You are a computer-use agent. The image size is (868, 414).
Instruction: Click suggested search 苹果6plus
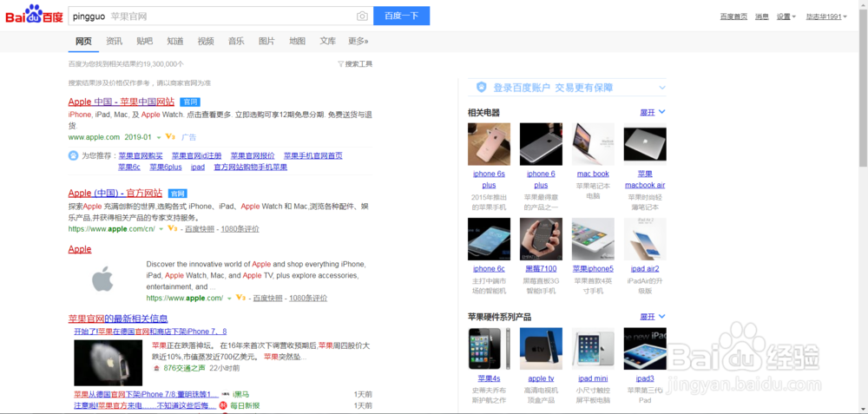point(166,168)
